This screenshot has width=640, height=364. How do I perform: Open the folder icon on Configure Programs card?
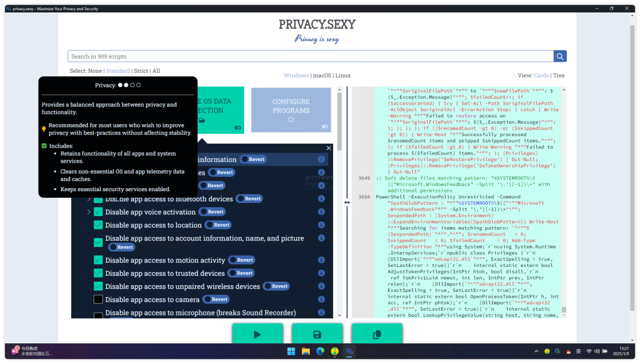click(291, 120)
